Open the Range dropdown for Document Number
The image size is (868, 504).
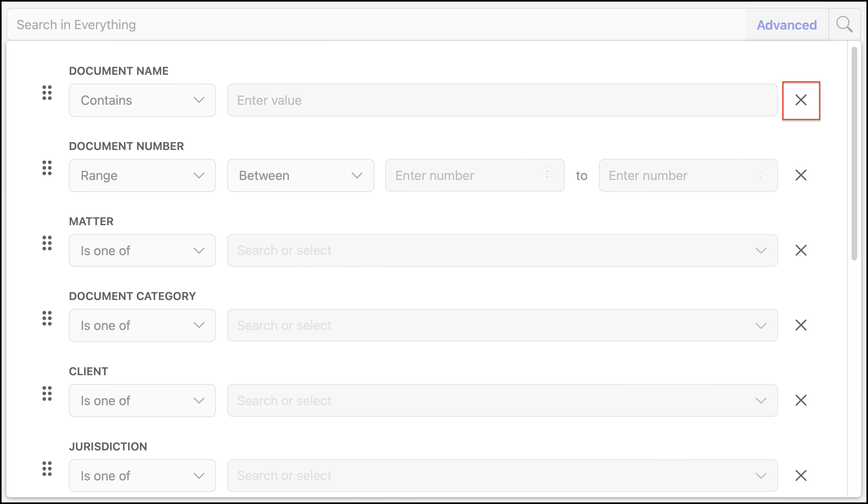pyautogui.click(x=142, y=176)
